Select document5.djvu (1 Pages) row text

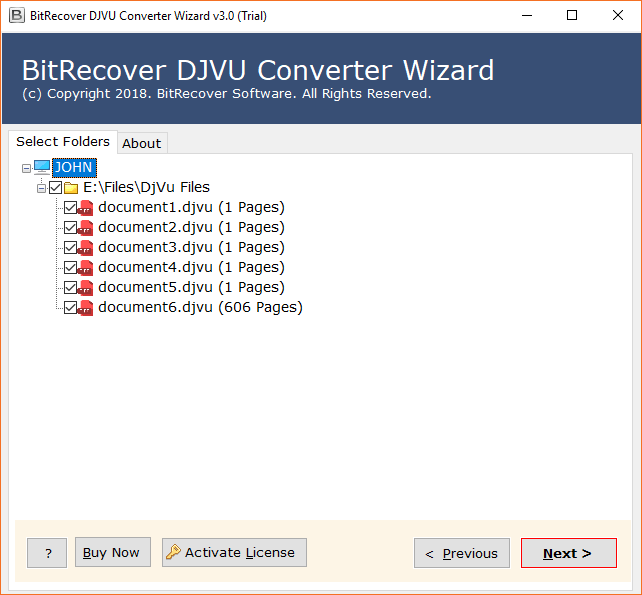[191, 288]
